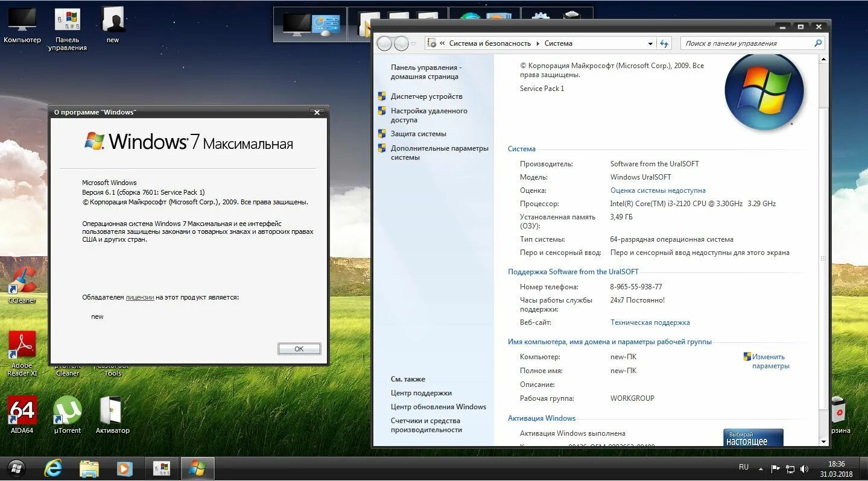Screen dimensions: 868x481
Task: Click the breadcrumb chevron before Система
Action: (537, 43)
